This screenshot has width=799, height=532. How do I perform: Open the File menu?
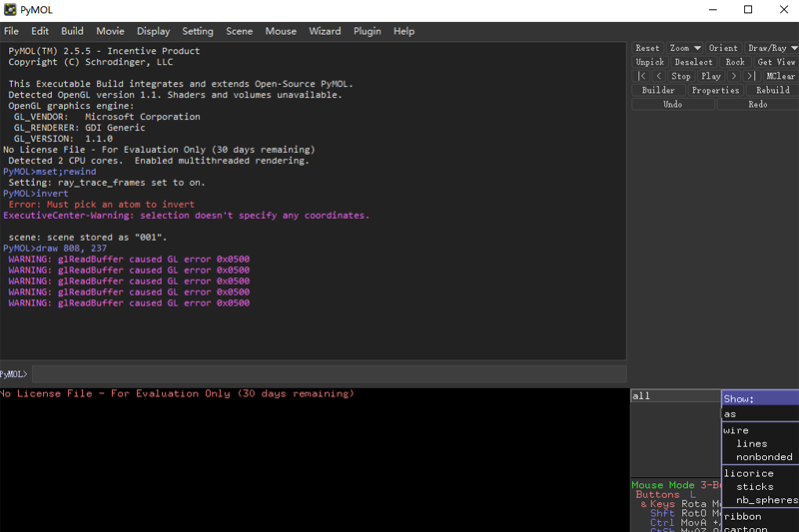(x=11, y=31)
